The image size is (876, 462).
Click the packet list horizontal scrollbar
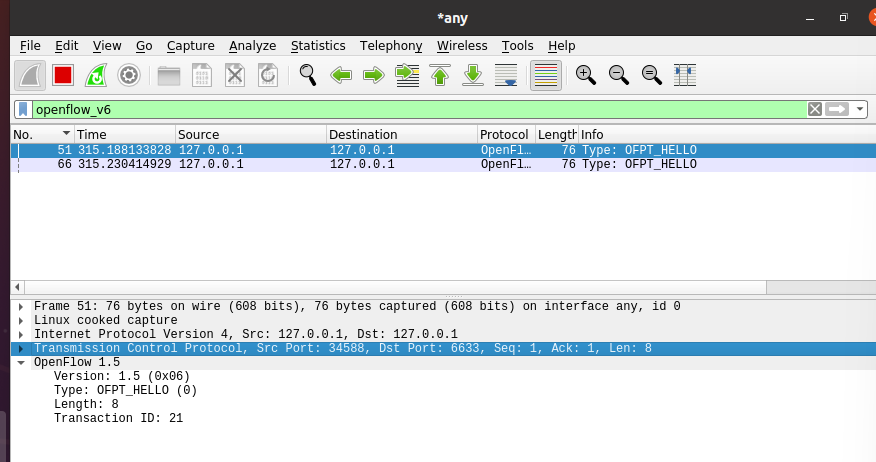[x=395, y=287]
